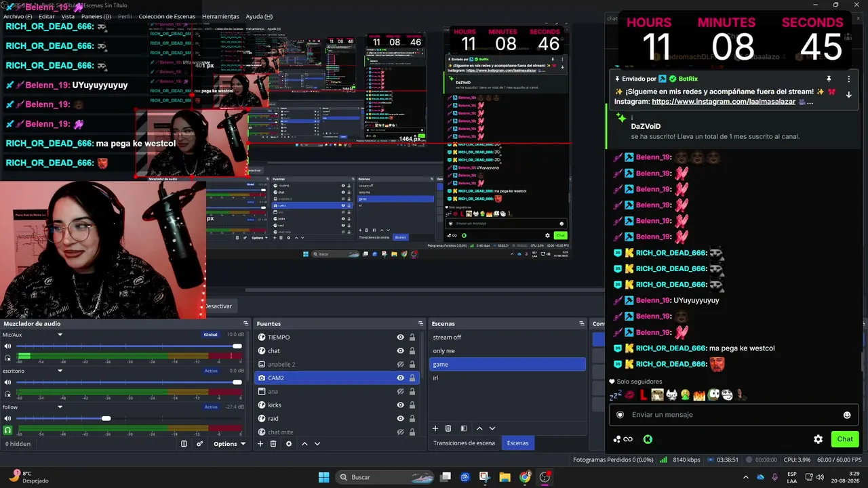Select the only me scene

point(507,350)
